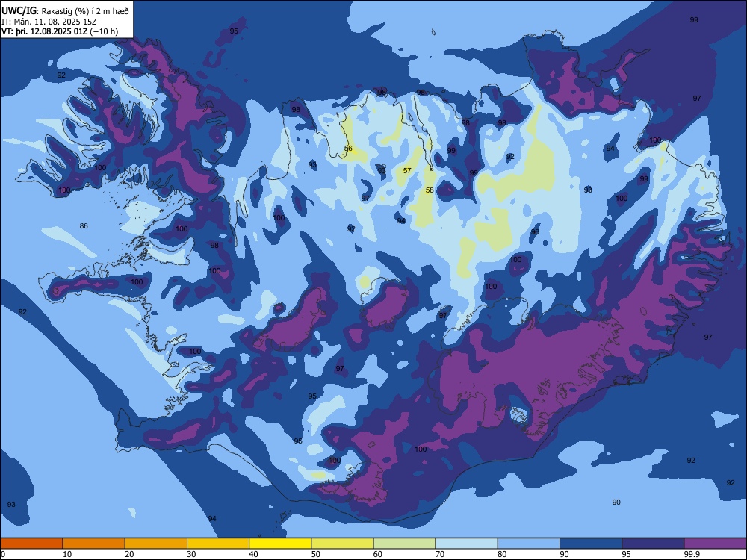Screen dimensions: 747x560
Task: Select the '70' legend tick label
Action: (x=440, y=554)
